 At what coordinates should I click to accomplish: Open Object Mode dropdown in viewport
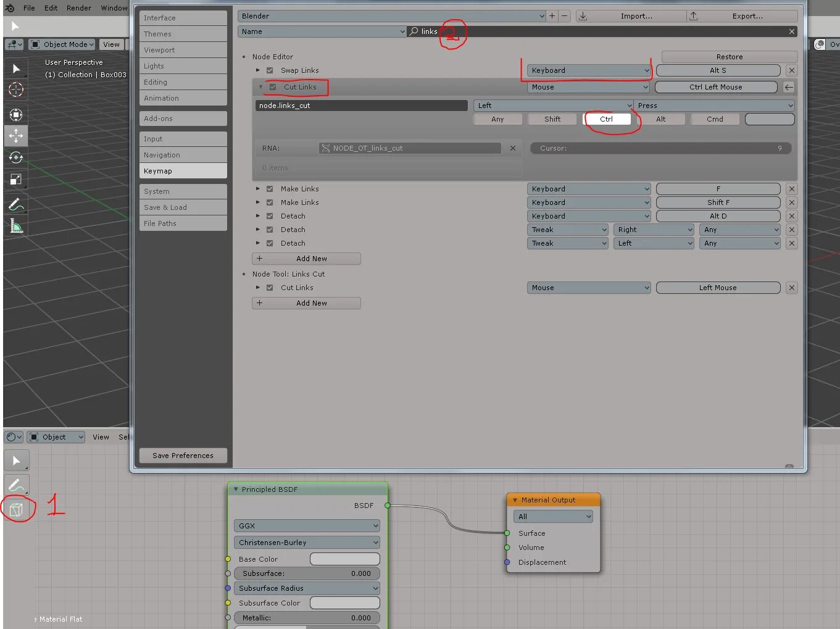(x=62, y=44)
